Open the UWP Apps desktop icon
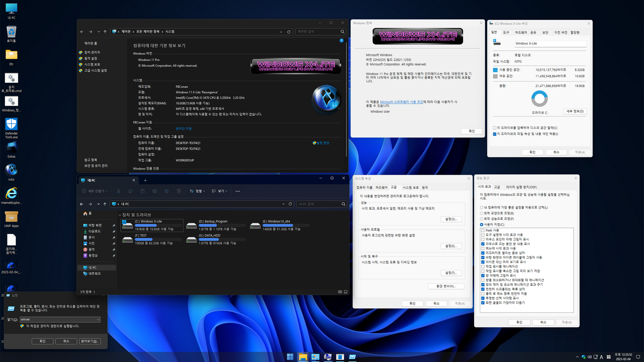 click(x=11, y=219)
